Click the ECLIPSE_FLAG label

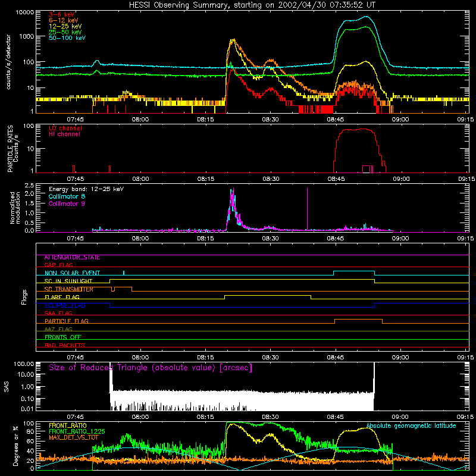[x=65, y=305]
